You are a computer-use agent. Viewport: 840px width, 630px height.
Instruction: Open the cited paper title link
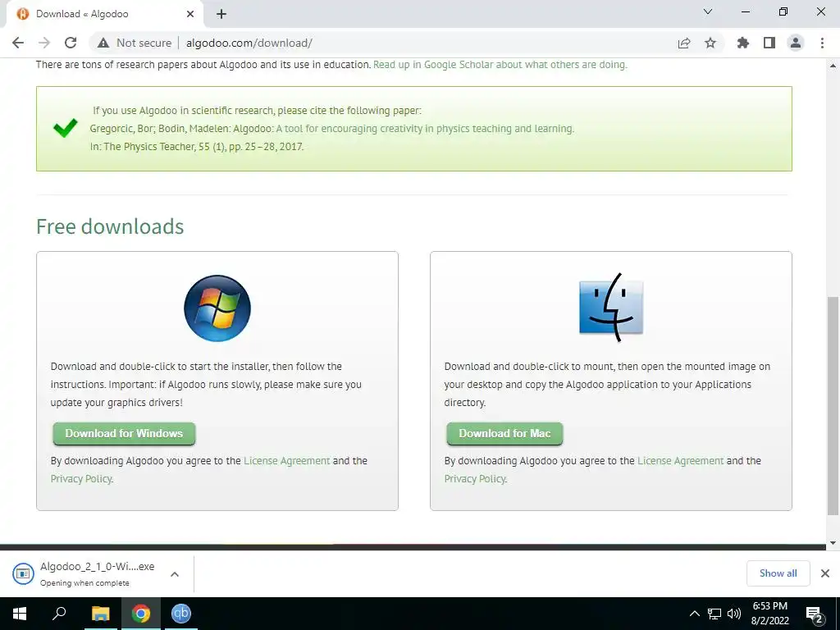[x=425, y=129]
